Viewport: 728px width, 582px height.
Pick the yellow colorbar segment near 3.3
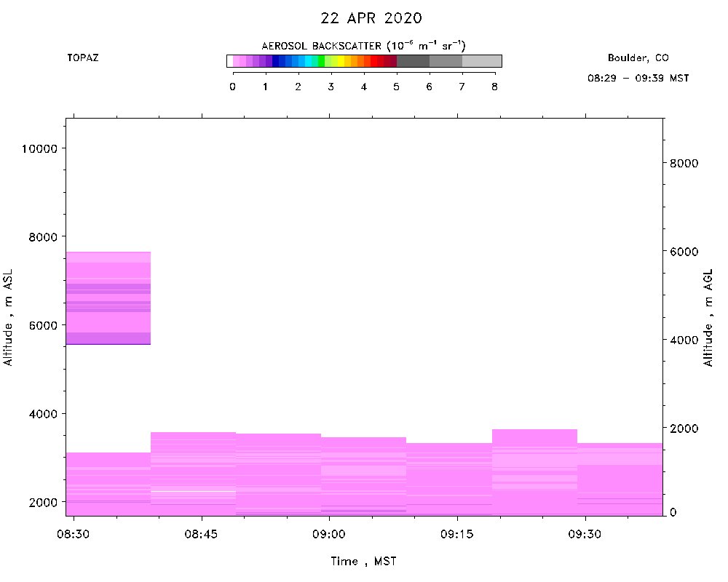(341, 61)
